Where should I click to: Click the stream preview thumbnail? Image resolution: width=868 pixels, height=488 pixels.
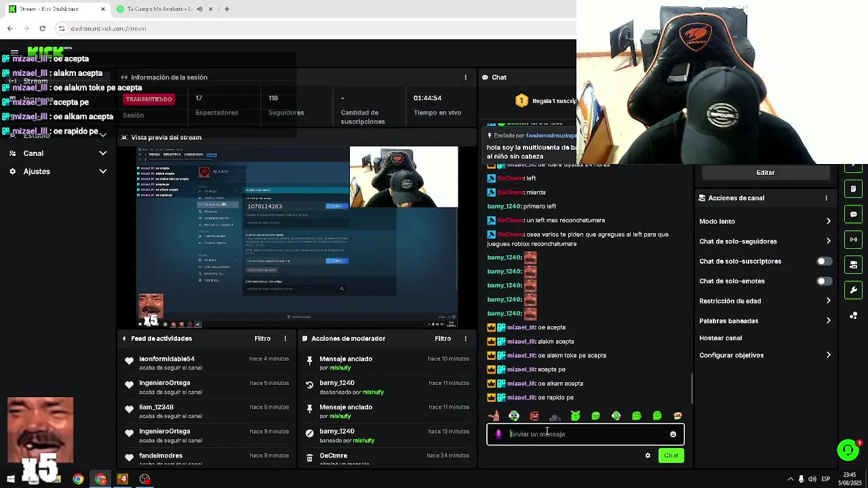(x=297, y=237)
